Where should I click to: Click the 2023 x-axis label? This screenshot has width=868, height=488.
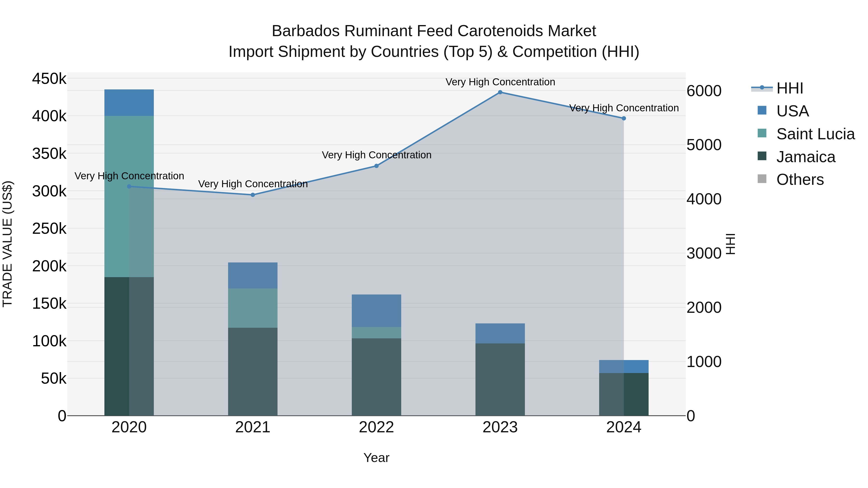tap(500, 427)
